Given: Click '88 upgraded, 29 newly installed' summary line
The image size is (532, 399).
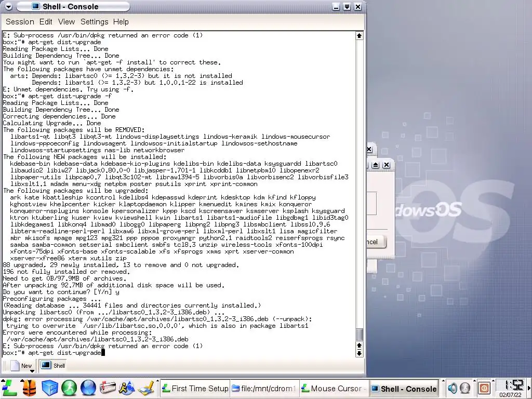Looking at the screenshot, I should pos(121,265).
